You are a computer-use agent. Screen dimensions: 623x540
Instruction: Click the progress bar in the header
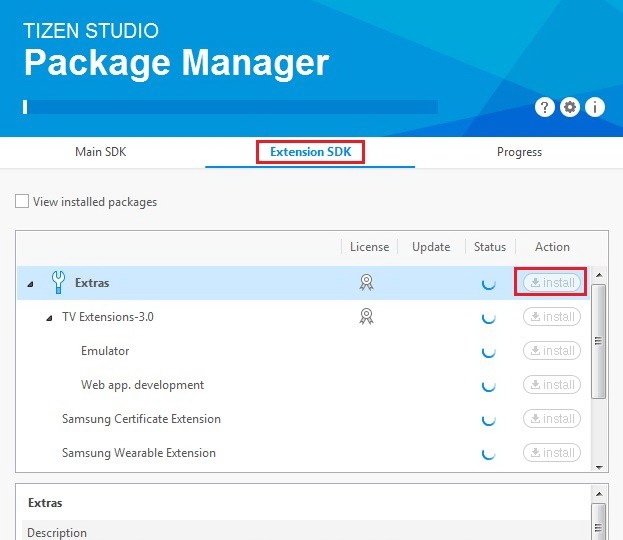[230, 107]
